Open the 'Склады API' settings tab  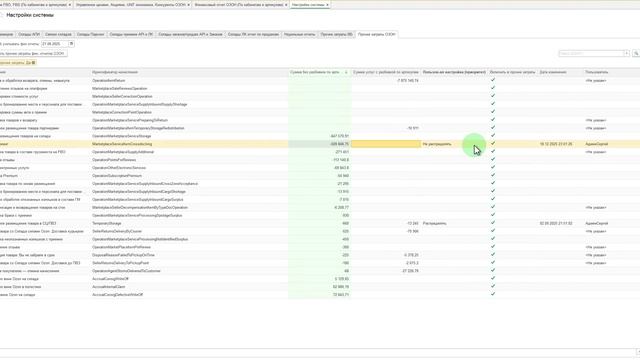point(29,34)
